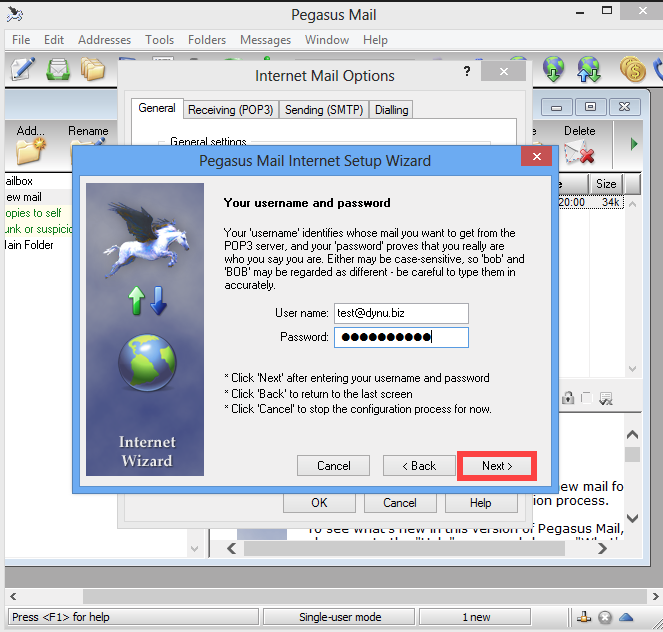Click the '1 new' status bar entry
The width and height of the screenshot is (663, 632).
[x=476, y=617]
